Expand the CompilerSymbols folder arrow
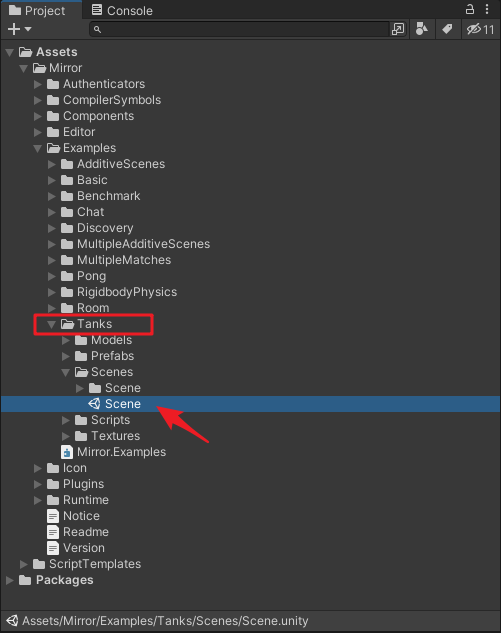This screenshot has height=633, width=501. tap(38, 100)
